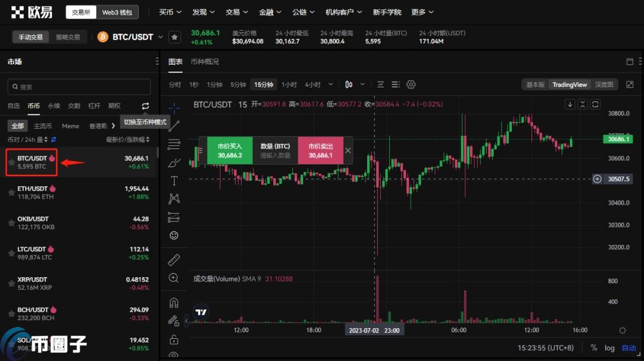Open the 新手学院 link
The width and height of the screenshot is (644, 361).
point(387,13)
